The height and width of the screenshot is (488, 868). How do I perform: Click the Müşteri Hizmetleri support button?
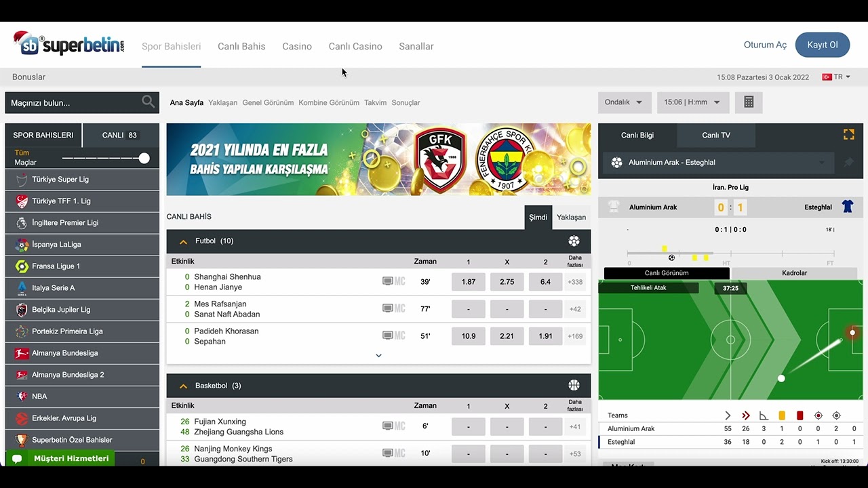click(x=60, y=459)
